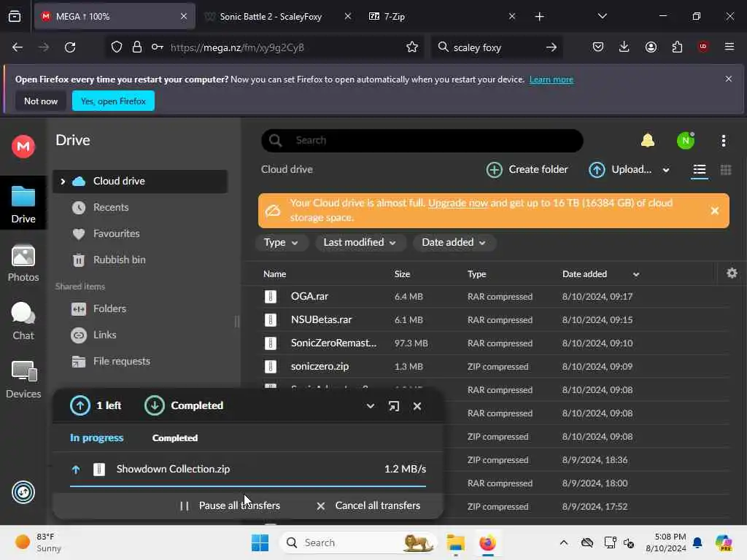Open Devices in the left sidebar
Image resolution: width=747 pixels, height=560 pixels.
23,379
